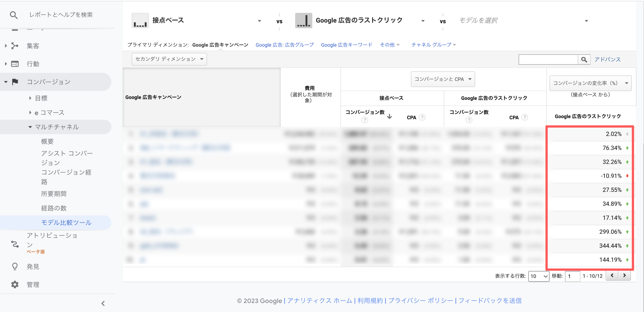Screen dimensions: 644x312
Task: Click the table search magnifier button
Action: pos(584,59)
